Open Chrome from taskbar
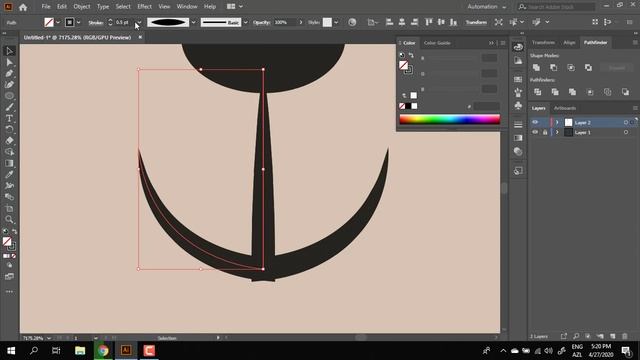640x360 pixels. coord(103,351)
